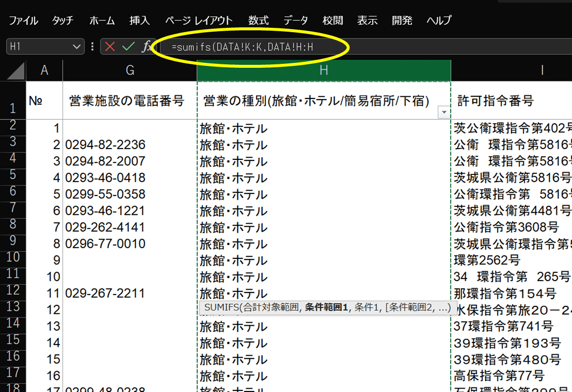This screenshot has width=572, height=392.
Task: Select column A header
Action: coord(45,70)
